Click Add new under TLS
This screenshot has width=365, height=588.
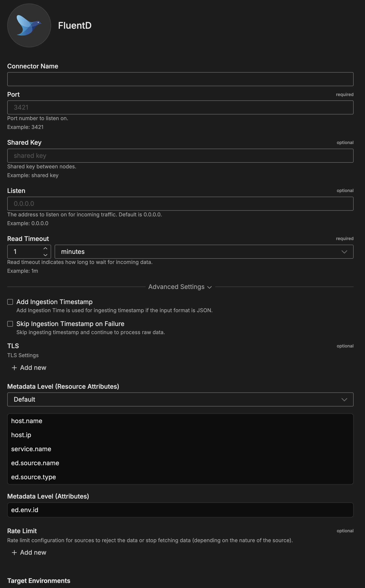33,367
